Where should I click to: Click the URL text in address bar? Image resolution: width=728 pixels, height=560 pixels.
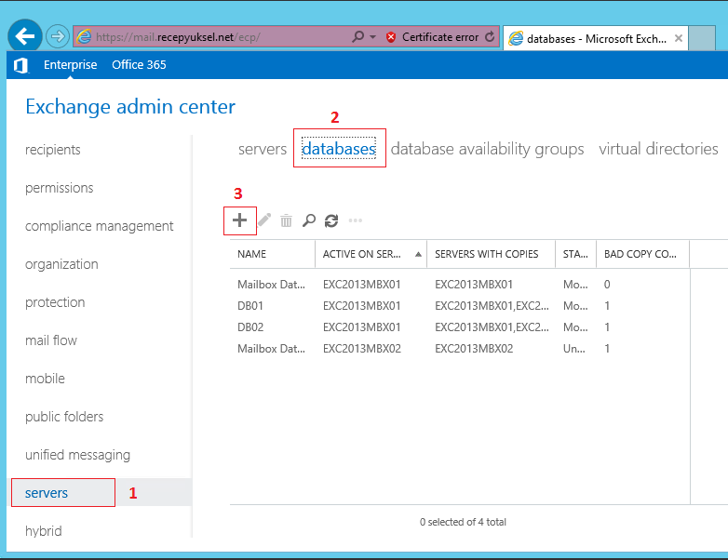[179, 37]
